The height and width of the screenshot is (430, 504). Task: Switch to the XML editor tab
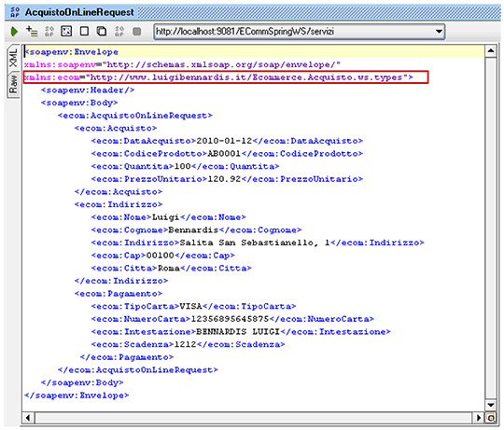click(x=13, y=58)
